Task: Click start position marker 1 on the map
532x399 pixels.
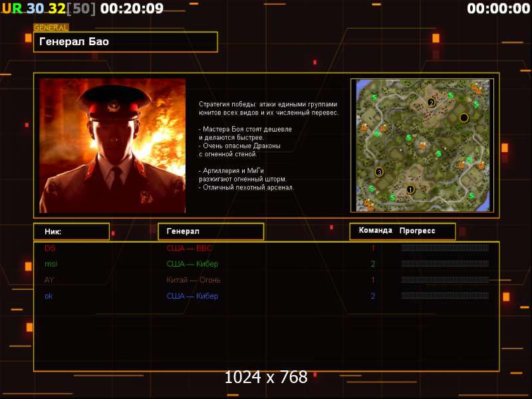Action: click(410, 190)
